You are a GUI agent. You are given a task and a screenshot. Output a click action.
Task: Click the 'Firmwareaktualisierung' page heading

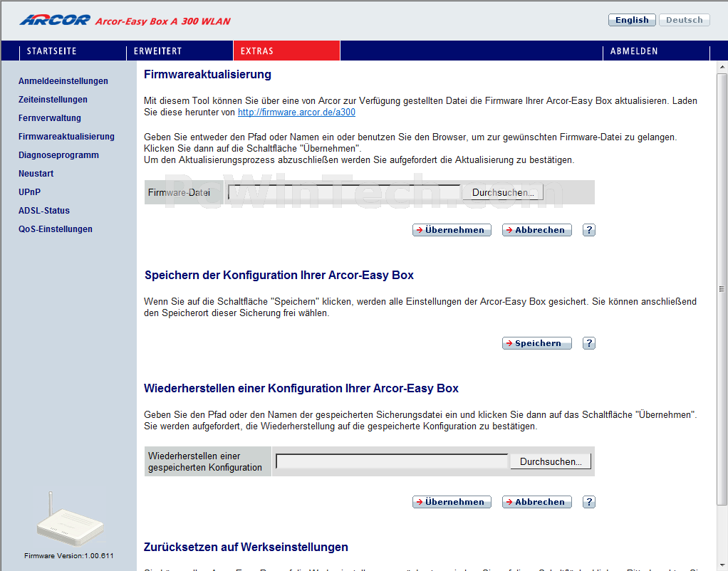point(207,74)
